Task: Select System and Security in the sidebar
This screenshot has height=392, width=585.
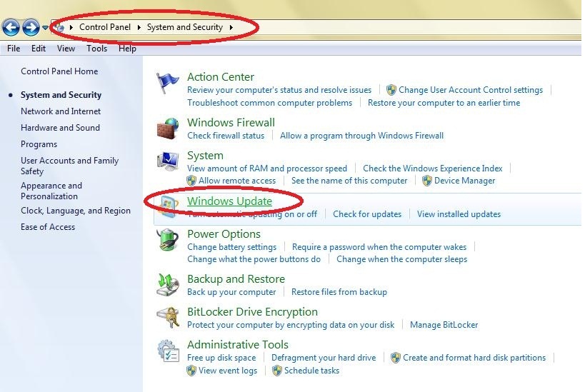Action: [61, 95]
